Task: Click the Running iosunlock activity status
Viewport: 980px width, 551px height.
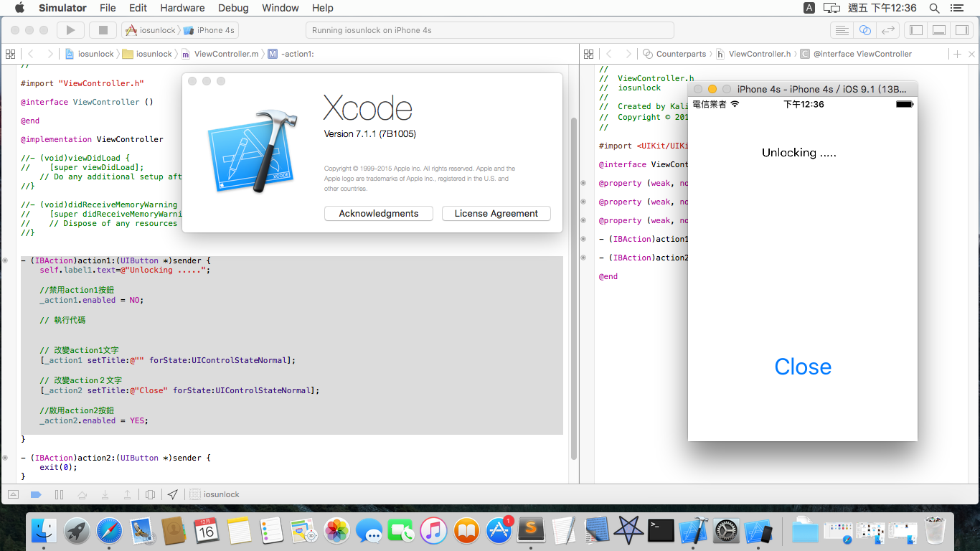Action: click(x=489, y=30)
